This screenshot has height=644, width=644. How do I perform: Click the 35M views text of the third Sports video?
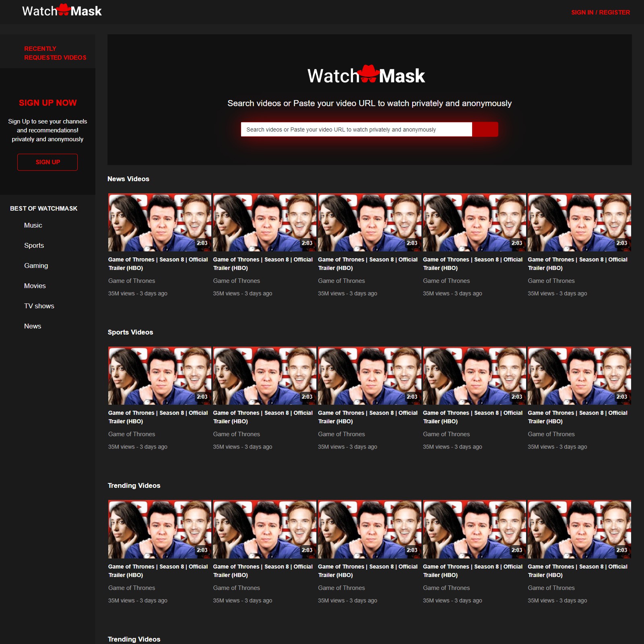(x=348, y=447)
